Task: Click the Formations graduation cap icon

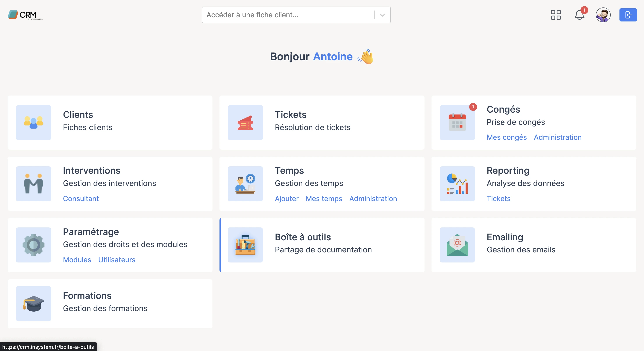Action: [33, 304]
